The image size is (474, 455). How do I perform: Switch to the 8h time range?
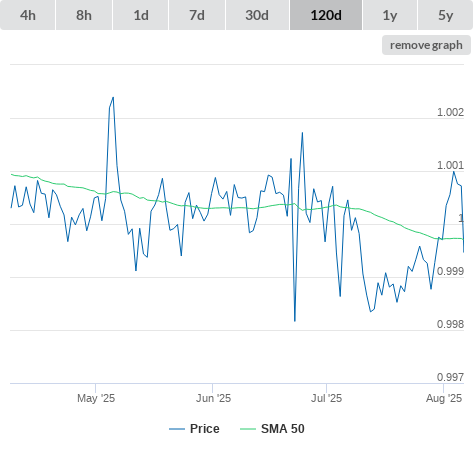84,15
